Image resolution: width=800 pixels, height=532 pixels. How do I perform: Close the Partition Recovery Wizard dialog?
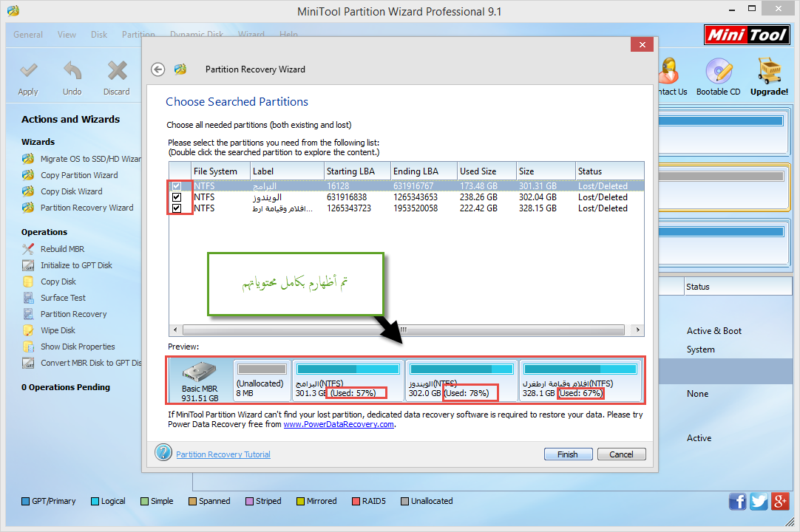coord(643,44)
